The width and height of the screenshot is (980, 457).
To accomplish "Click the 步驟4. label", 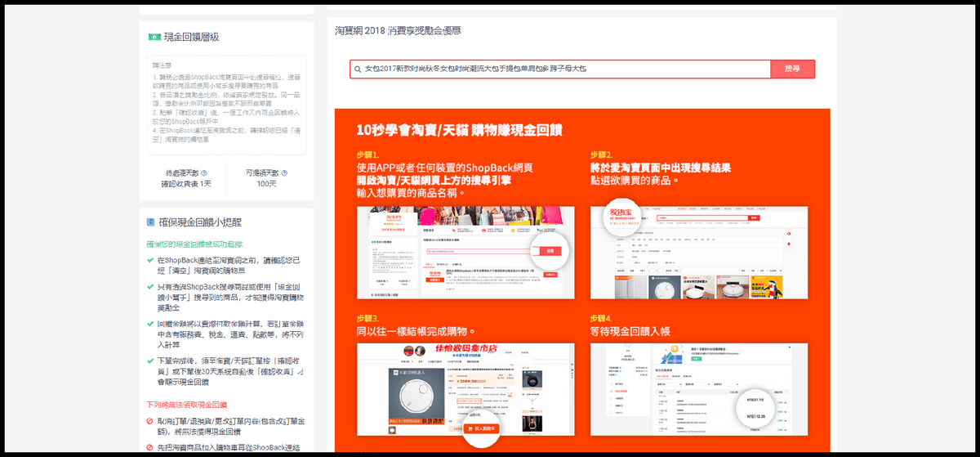I will click(x=602, y=318).
